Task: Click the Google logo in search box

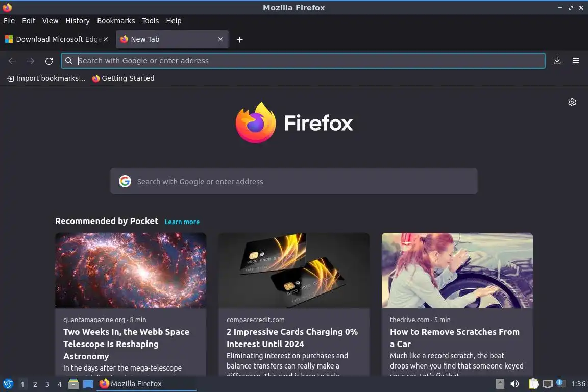Action: (125, 181)
